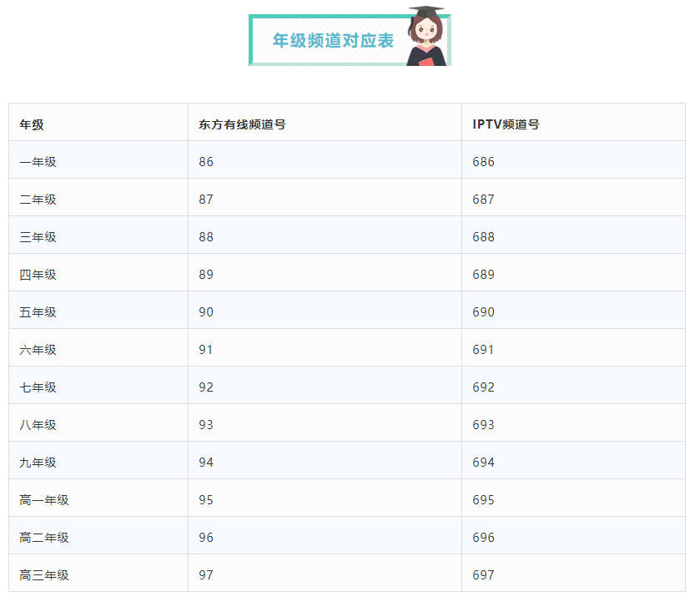Screen dimensions: 700x607
Task: Select IPTV channel number 695
Action: tap(483, 500)
